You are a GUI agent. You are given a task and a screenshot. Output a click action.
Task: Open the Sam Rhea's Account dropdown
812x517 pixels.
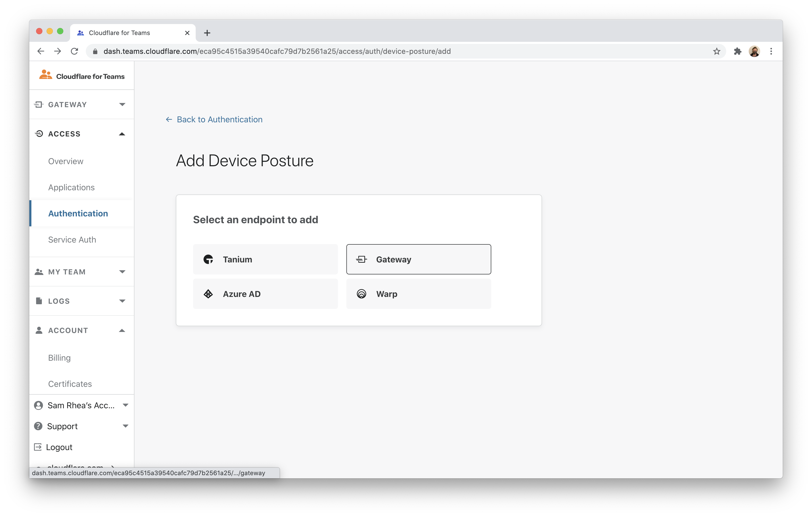[81, 405]
